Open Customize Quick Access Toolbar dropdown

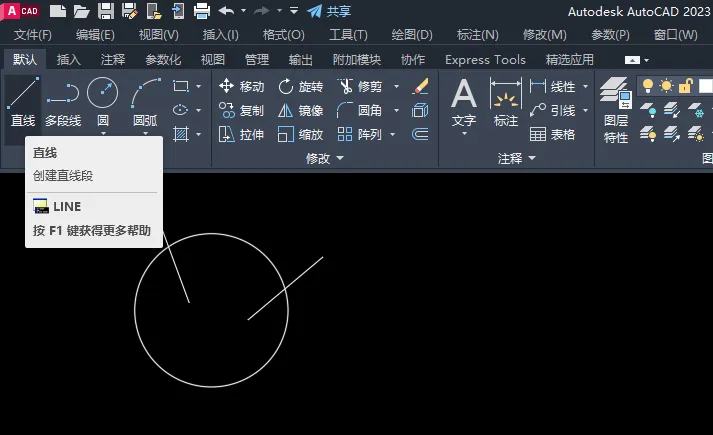click(x=294, y=10)
